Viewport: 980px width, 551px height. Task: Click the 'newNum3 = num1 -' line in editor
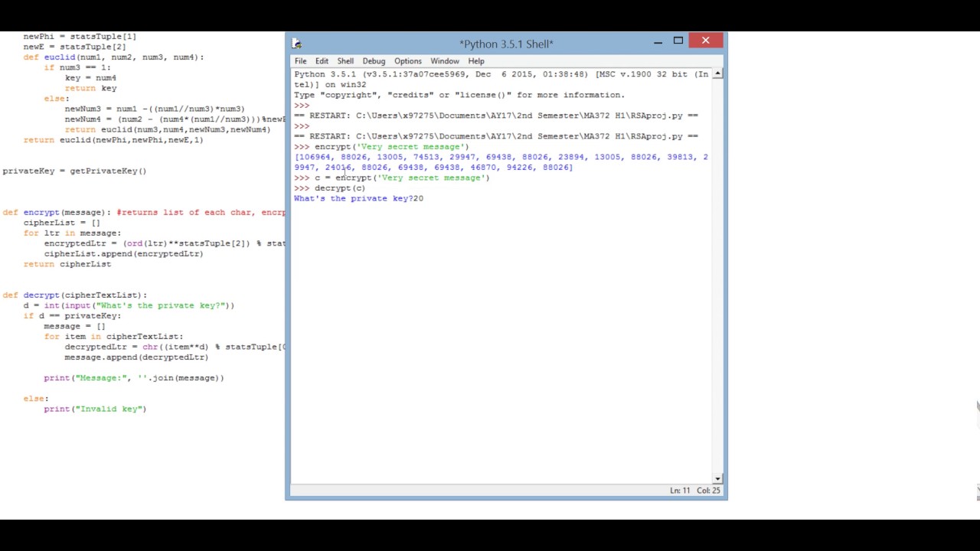pos(155,109)
